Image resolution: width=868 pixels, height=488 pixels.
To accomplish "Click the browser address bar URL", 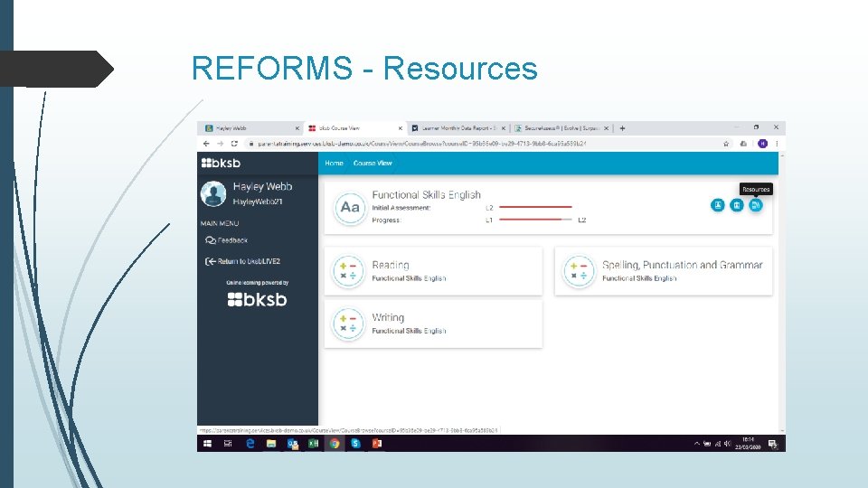I will pyautogui.click(x=422, y=144).
